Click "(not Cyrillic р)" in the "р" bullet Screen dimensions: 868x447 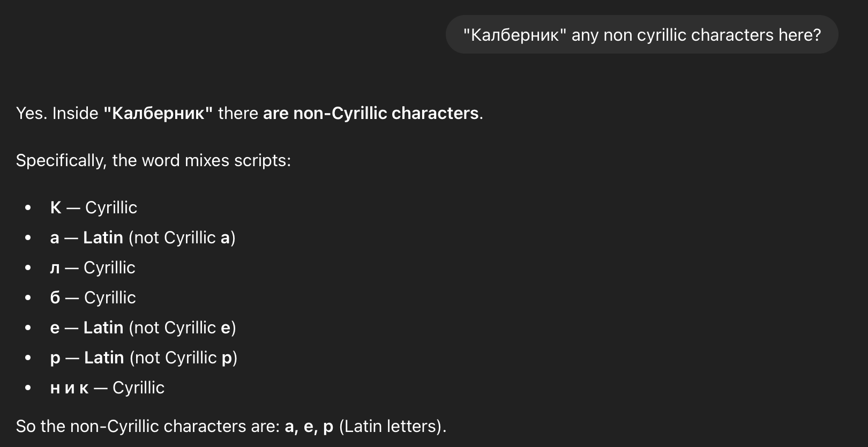183,357
